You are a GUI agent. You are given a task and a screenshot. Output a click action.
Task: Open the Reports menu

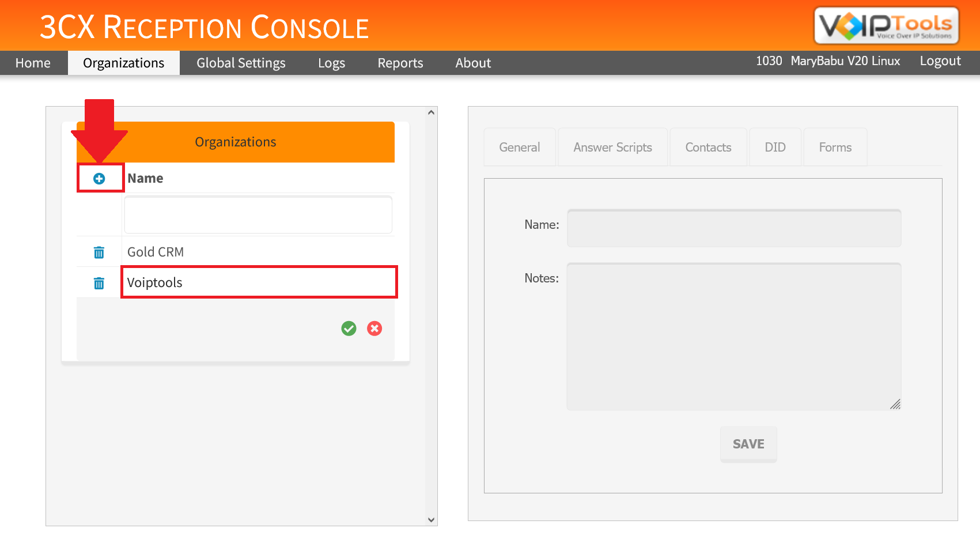(x=400, y=63)
